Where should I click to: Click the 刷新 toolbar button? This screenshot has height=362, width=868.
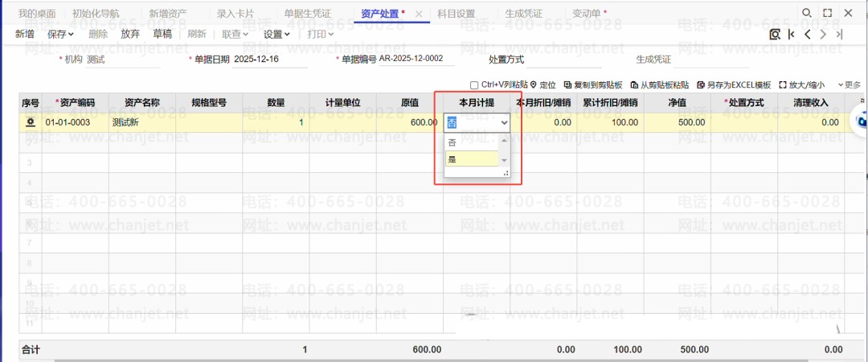[x=197, y=34]
